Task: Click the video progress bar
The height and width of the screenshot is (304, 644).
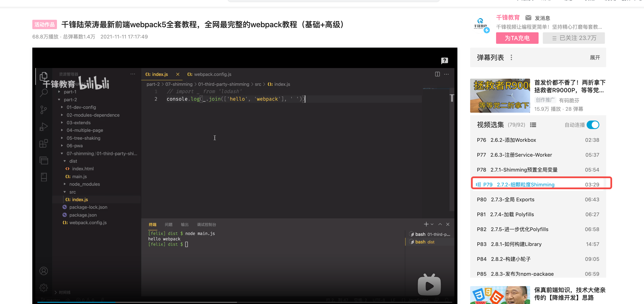Action: click(245, 302)
